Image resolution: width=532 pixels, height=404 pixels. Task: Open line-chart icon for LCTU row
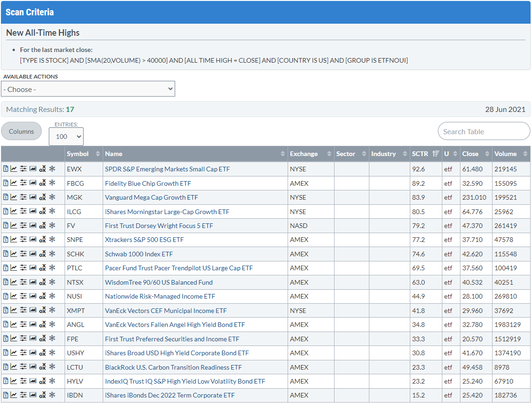point(13,366)
